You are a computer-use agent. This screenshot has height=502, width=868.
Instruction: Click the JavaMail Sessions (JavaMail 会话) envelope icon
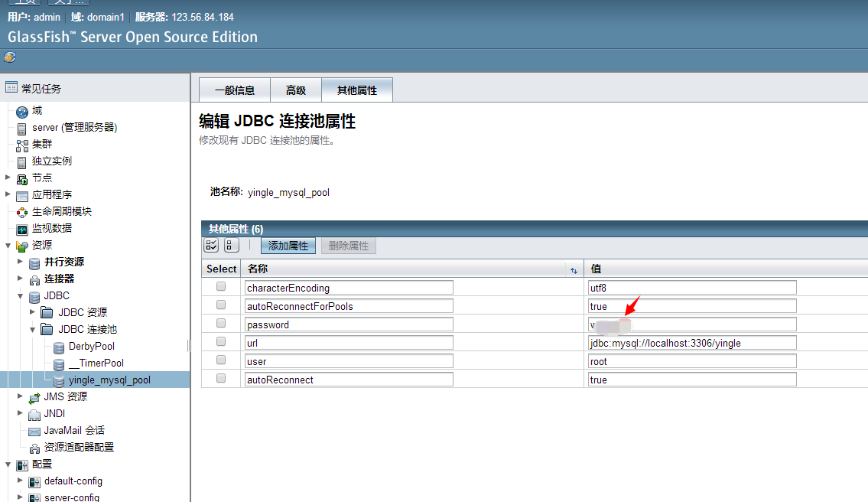pos(34,432)
